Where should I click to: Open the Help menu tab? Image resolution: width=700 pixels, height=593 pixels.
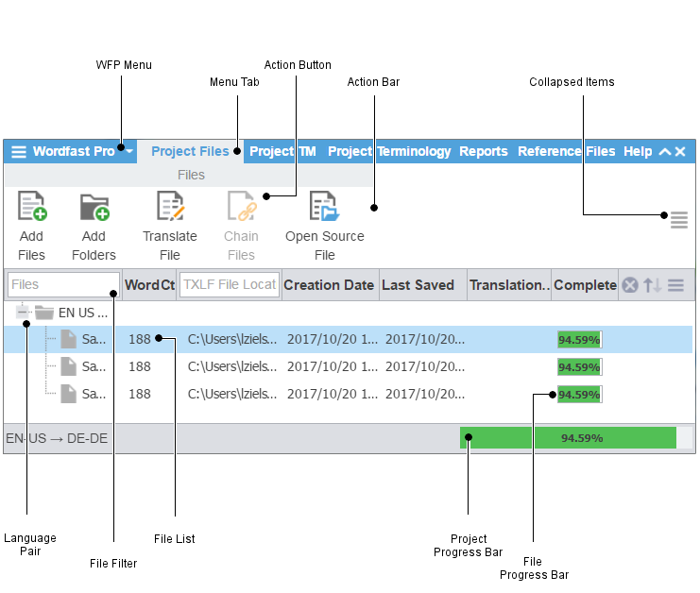[638, 151]
